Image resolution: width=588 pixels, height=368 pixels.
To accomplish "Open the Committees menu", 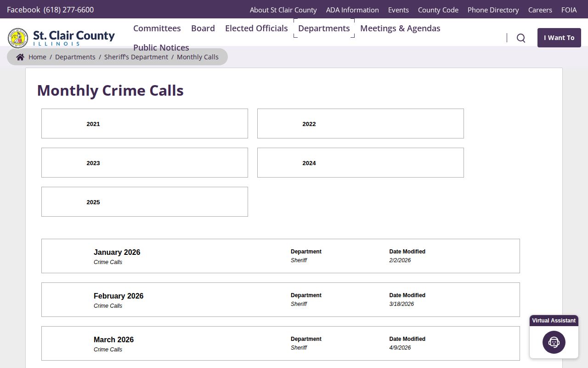I will pyautogui.click(x=157, y=28).
